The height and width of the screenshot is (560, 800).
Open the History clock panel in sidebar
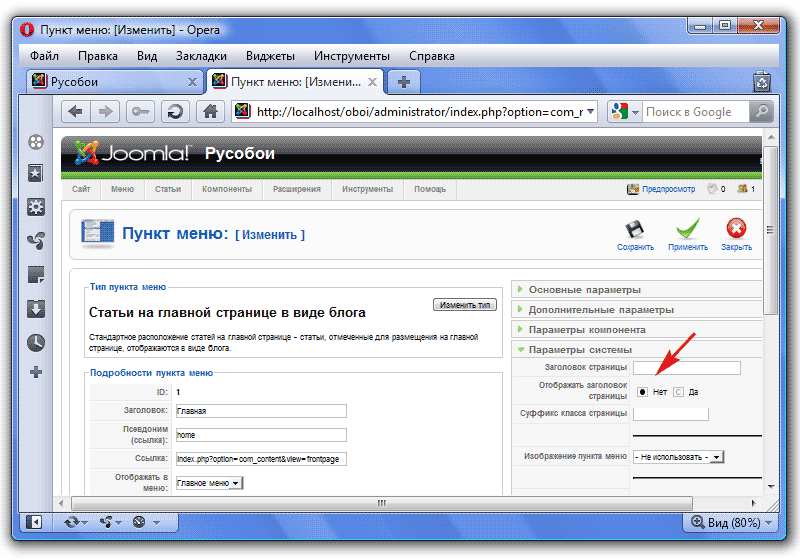[x=36, y=342]
